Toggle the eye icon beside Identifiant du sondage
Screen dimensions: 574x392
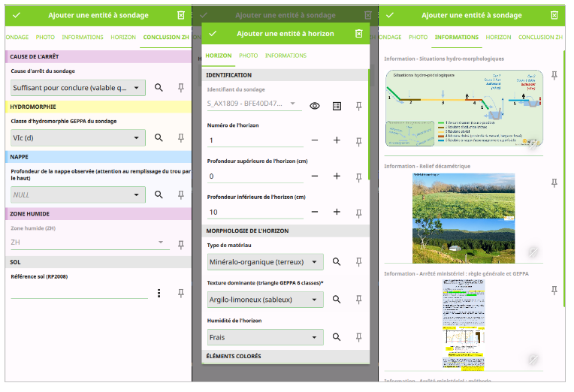coord(315,106)
